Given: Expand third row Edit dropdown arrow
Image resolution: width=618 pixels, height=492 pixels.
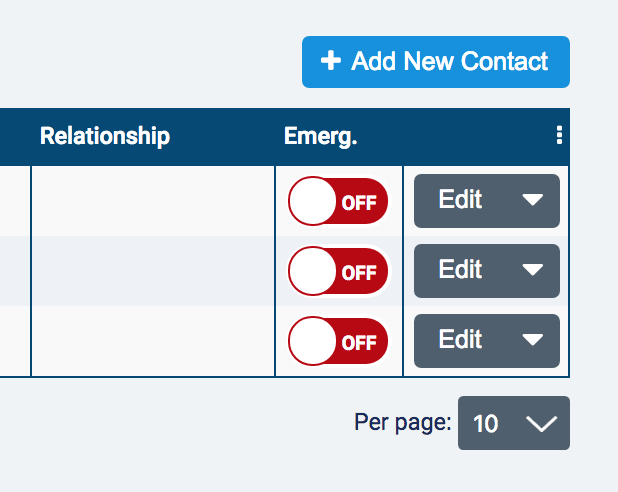Looking at the screenshot, I should (x=533, y=340).
